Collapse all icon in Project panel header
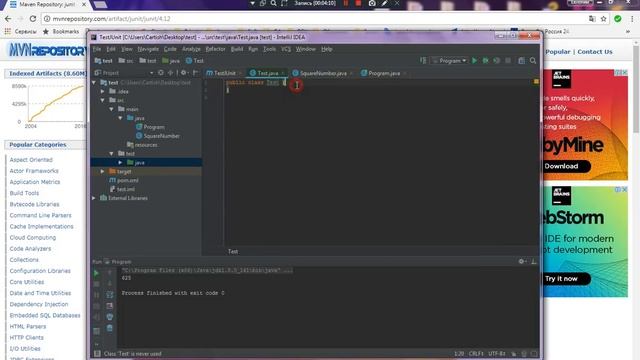 [x=171, y=73]
